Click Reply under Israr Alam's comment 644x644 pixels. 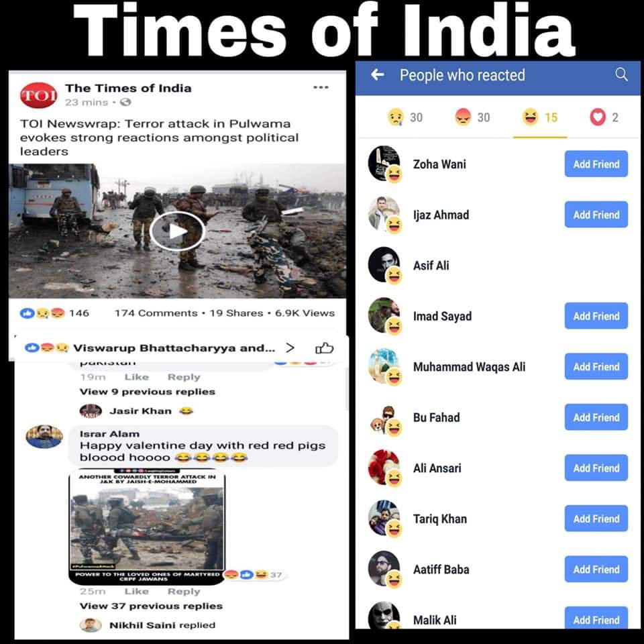[184, 592]
